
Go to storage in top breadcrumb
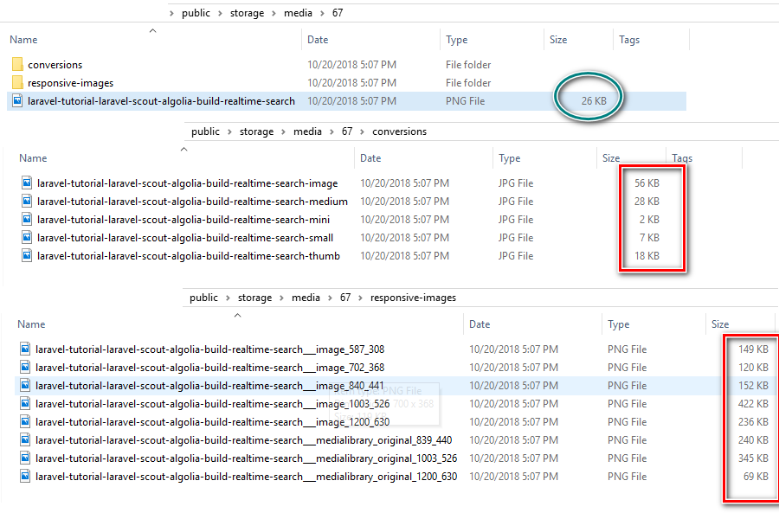(247, 14)
